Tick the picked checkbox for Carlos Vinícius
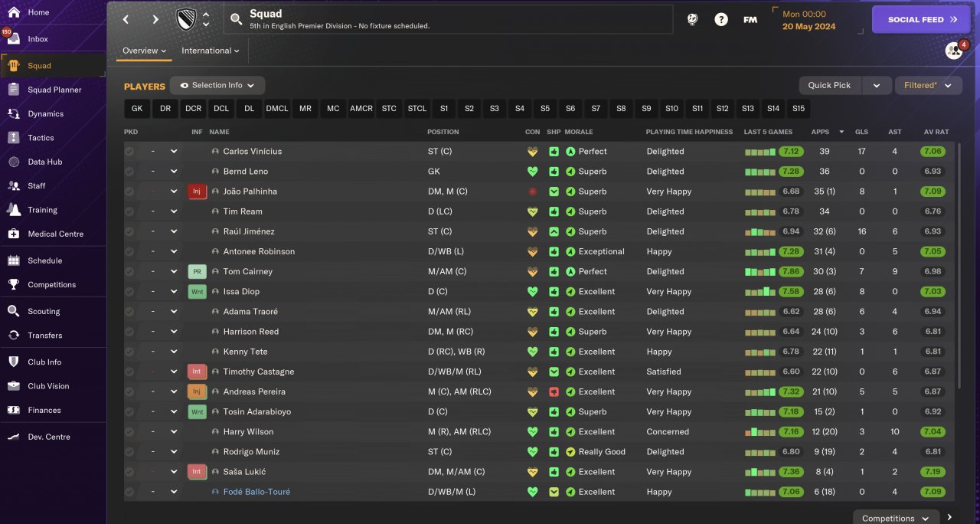This screenshot has width=980, height=524. point(129,152)
